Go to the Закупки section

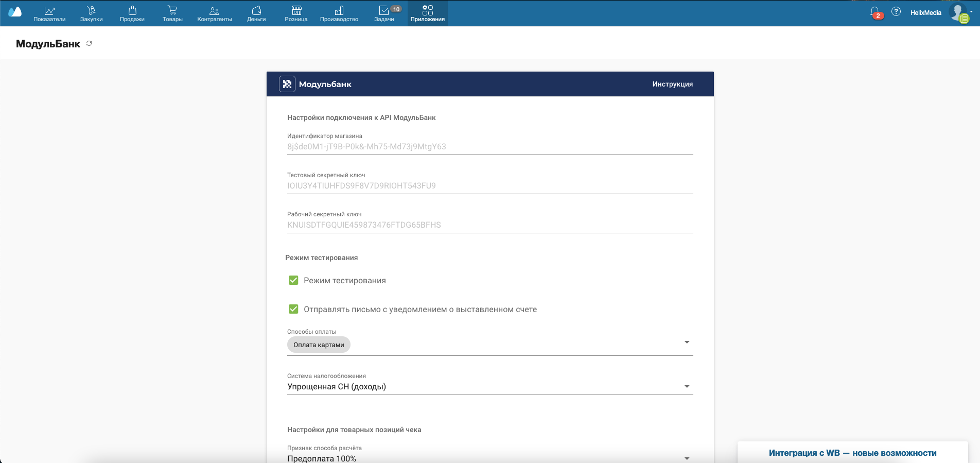(x=91, y=13)
